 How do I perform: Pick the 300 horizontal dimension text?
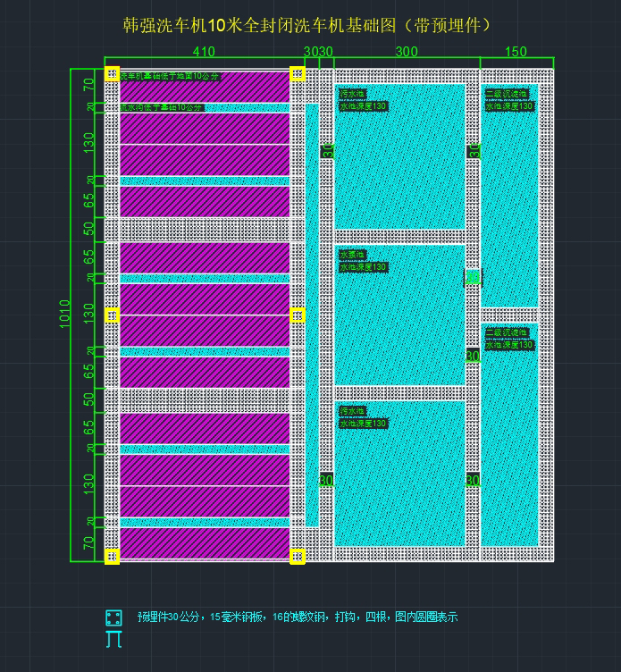(x=407, y=52)
